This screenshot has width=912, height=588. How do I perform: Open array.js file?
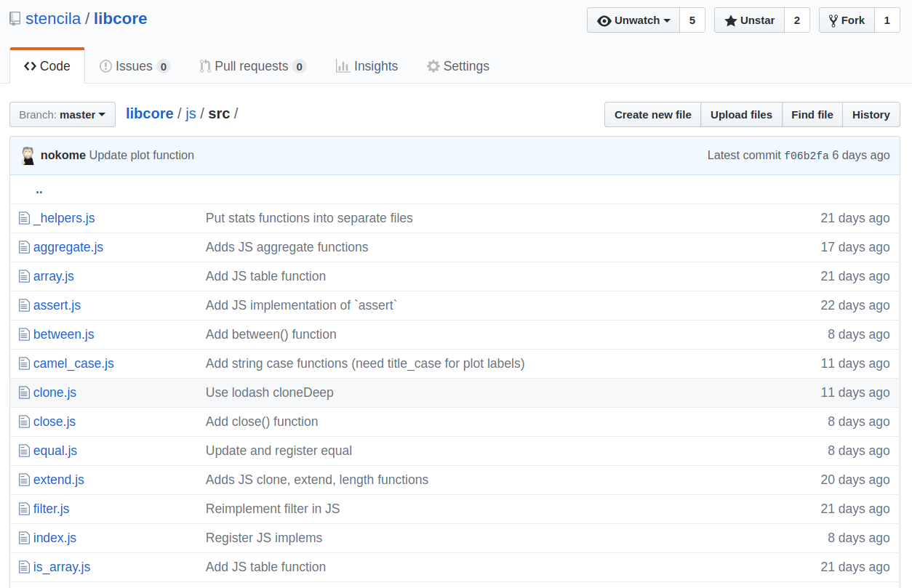pos(54,276)
